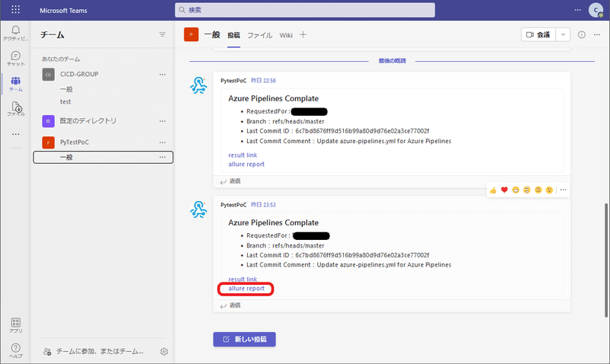Click the message pane vertical scrollbar

pos(606,260)
